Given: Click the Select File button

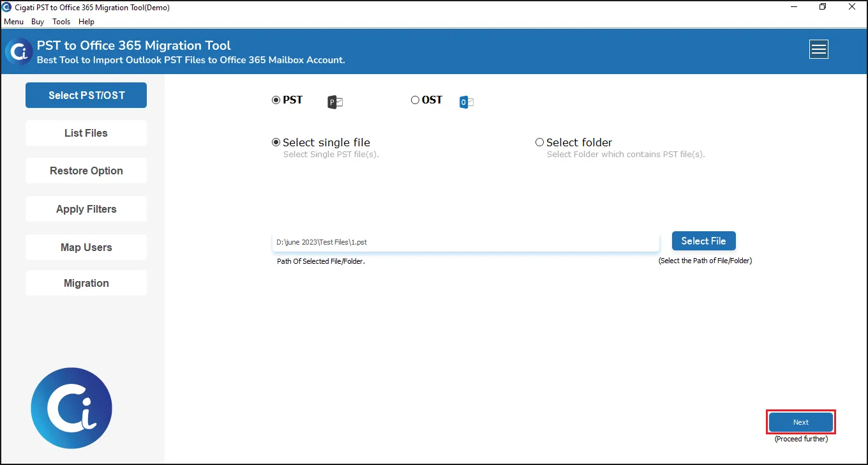Looking at the screenshot, I should (703, 241).
